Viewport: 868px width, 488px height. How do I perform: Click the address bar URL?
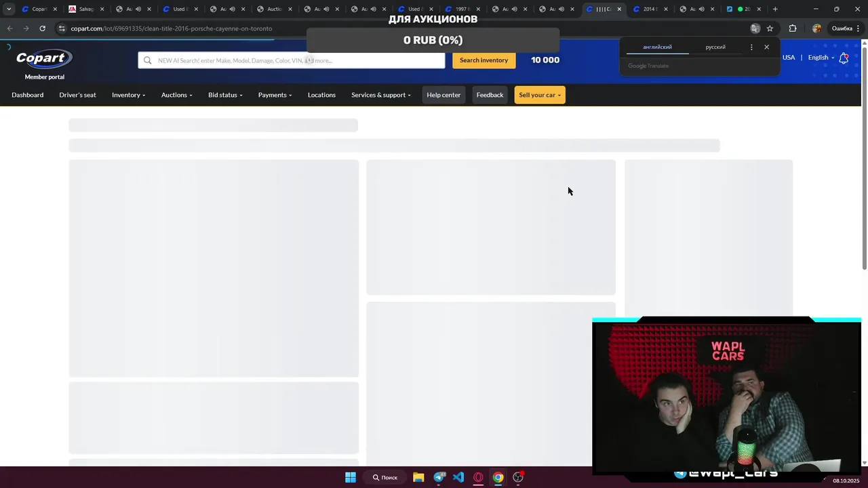pyautogui.click(x=172, y=28)
